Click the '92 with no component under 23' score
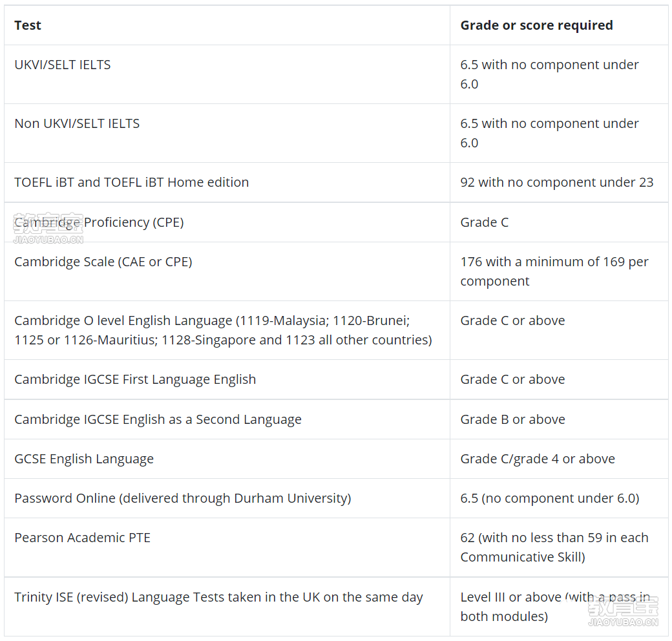The height and width of the screenshot is (641, 672). 557,182
